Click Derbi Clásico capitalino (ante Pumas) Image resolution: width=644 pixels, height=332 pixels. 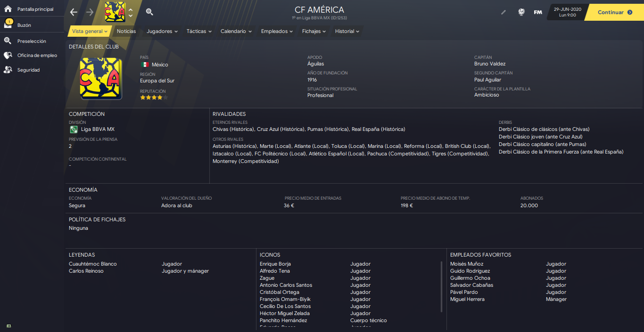coord(543,144)
